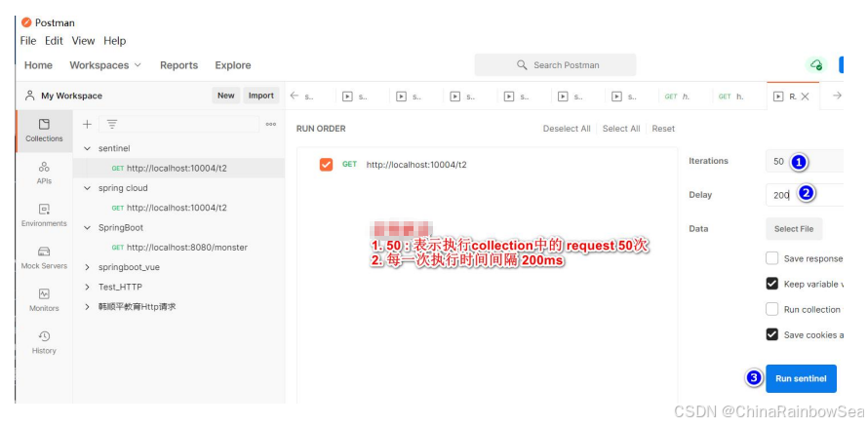Collapse the sentinel collection
The height and width of the screenshot is (426, 868).
pyautogui.click(x=87, y=148)
